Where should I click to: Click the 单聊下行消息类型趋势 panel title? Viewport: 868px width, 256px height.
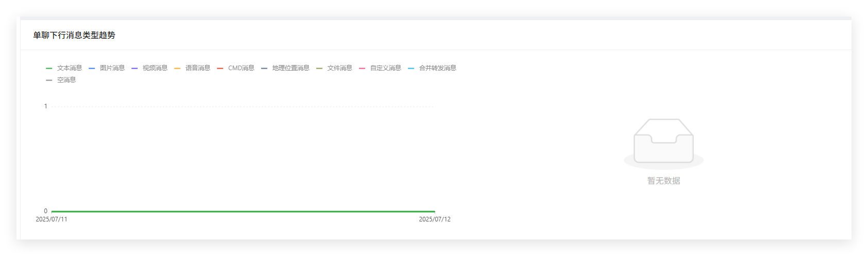[x=74, y=35]
